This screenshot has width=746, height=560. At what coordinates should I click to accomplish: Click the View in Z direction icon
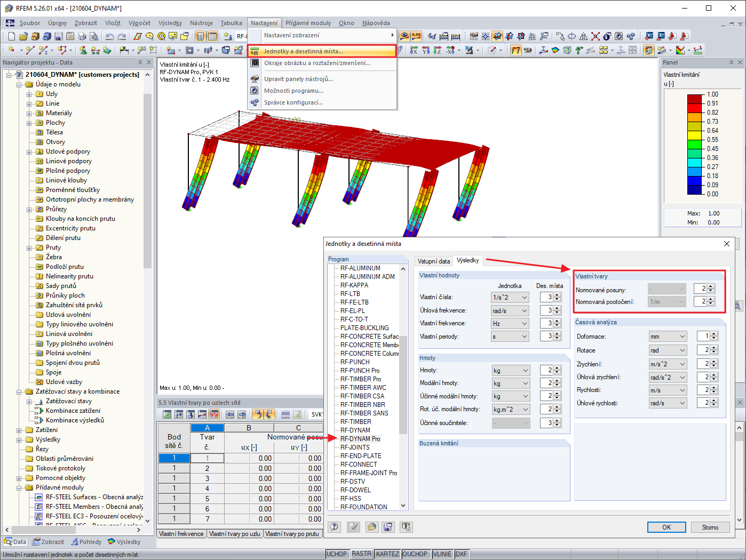coord(437,50)
